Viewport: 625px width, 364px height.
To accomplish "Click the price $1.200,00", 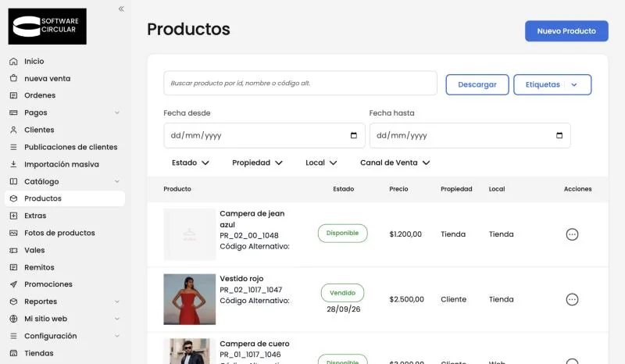I will pyautogui.click(x=405, y=234).
